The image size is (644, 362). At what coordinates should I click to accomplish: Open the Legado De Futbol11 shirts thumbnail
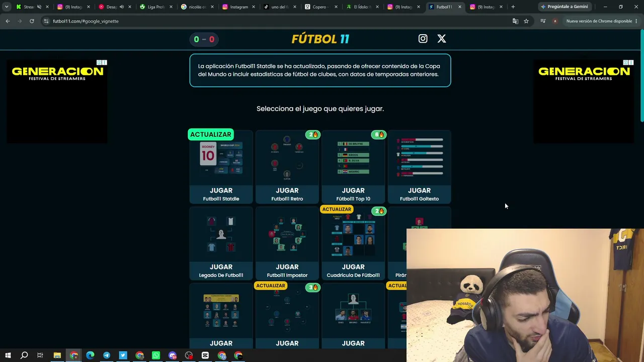click(221, 234)
